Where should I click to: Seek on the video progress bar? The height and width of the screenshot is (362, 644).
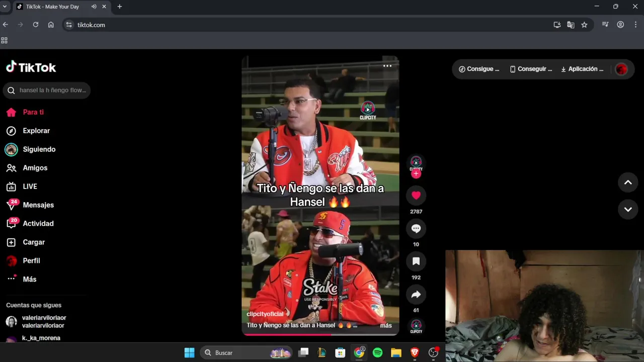(x=320, y=334)
